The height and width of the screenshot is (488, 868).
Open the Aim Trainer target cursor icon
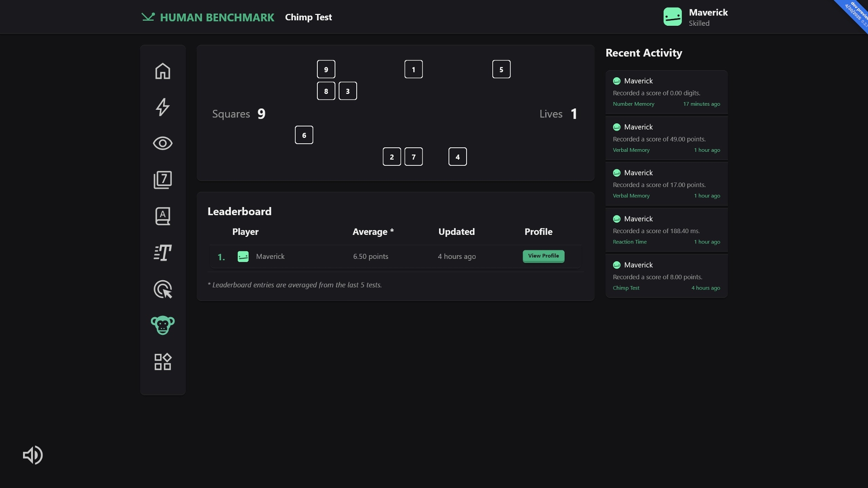pyautogui.click(x=163, y=289)
